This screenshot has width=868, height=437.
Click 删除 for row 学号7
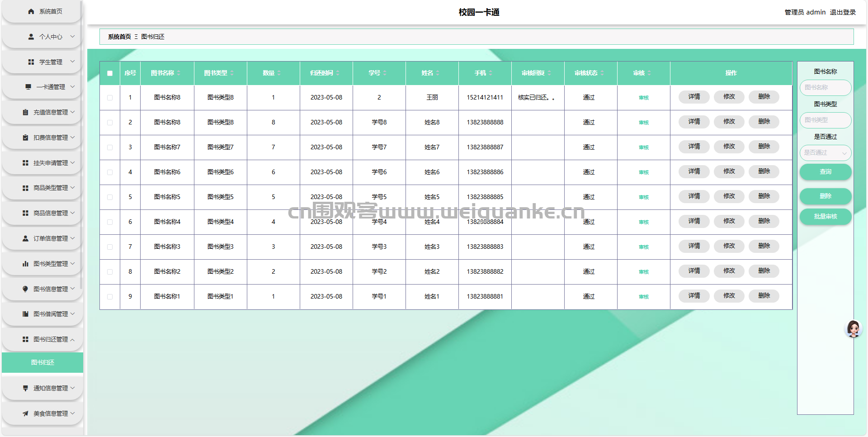tap(764, 147)
